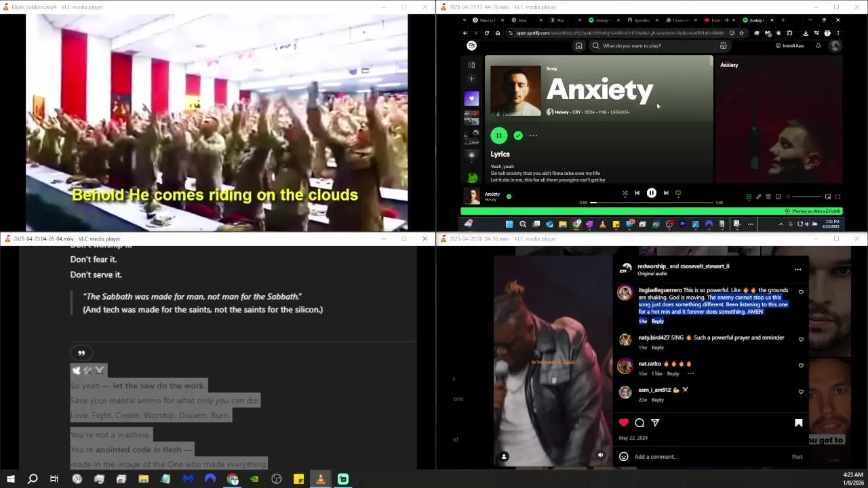Open the Chrome three-dot menu
868x488 pixels.
pos(838,33)
